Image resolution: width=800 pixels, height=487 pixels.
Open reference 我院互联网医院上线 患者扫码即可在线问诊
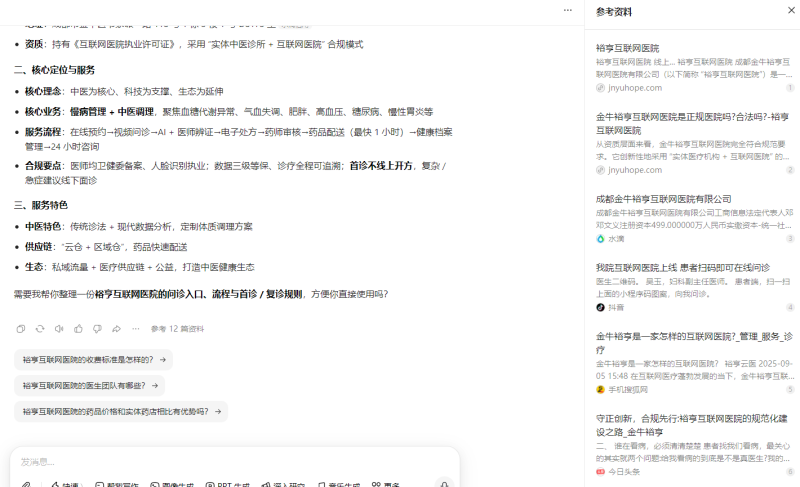pyautogui.click(x=683, y=267)
